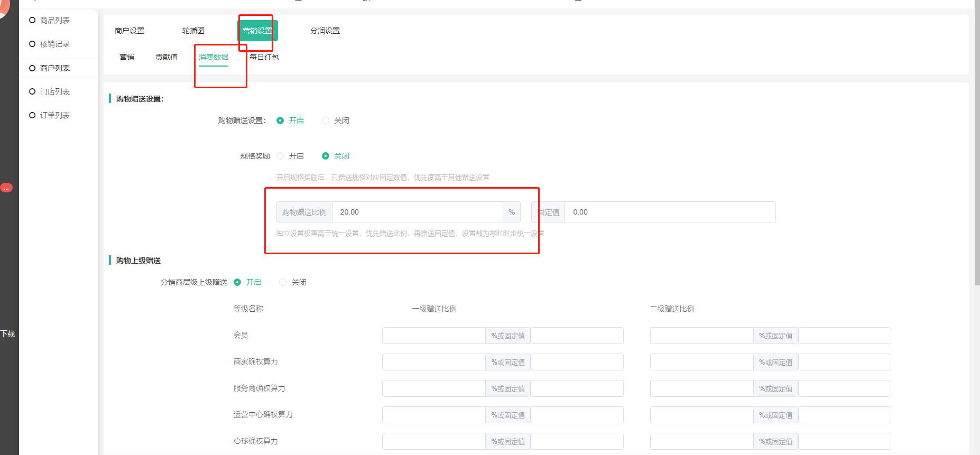
Task: Open the 轮播图 tab
Action: (193, 31)
